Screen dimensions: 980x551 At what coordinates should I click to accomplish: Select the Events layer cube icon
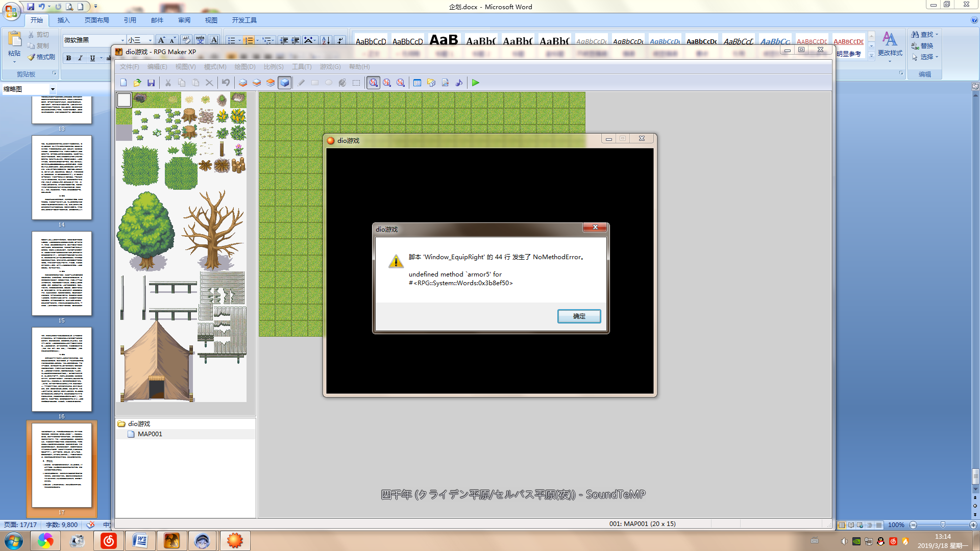tap(285, 83)
